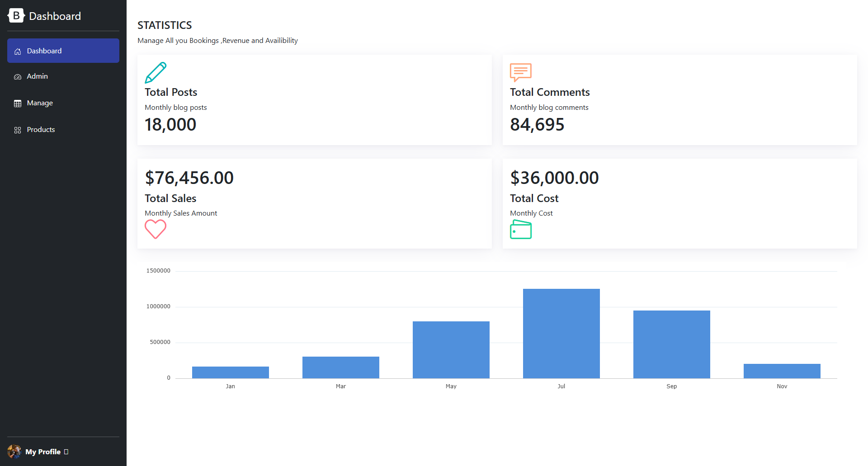Click the table icon beside Manage

point(18,104)
